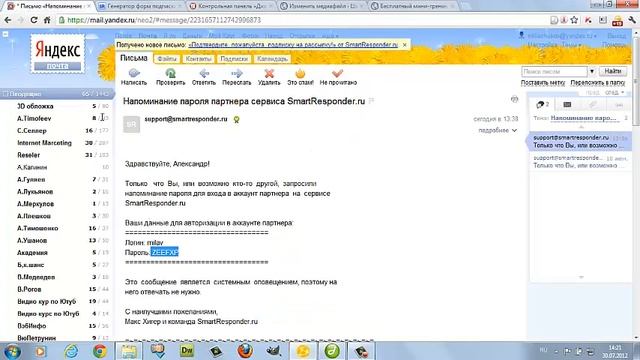Click the Написать compose mail icon
Screen dimensions: 640x360
click(134, 73)
